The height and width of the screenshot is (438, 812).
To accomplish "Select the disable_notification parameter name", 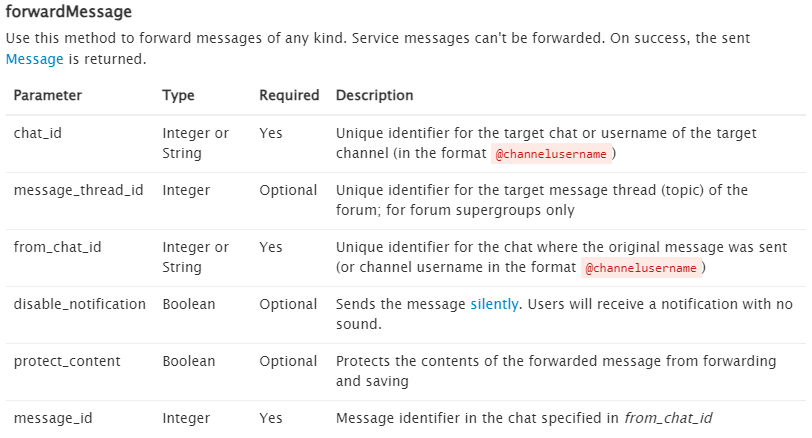I will [80, 304].
